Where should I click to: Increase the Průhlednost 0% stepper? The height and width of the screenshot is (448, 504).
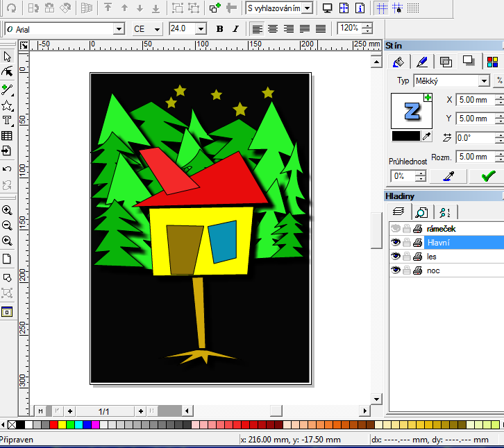421,173
